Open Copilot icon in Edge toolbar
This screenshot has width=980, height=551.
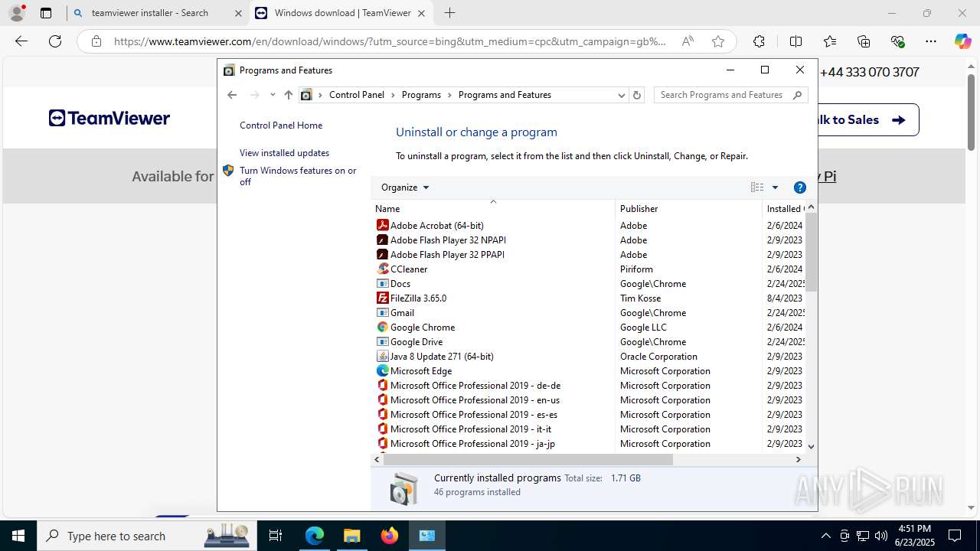[962, 41]
